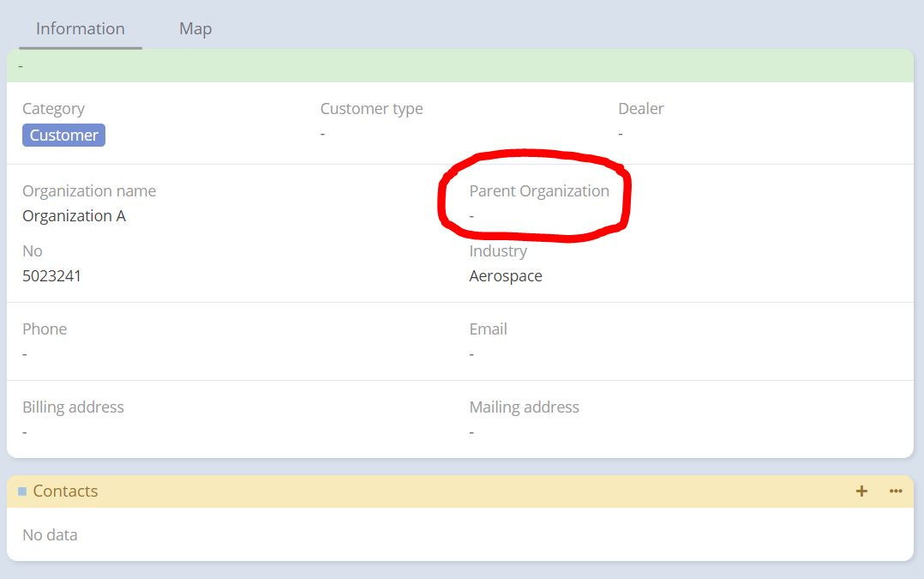Click the Parent Organization field value
This screenshot has height=579, width=924.
472,216
